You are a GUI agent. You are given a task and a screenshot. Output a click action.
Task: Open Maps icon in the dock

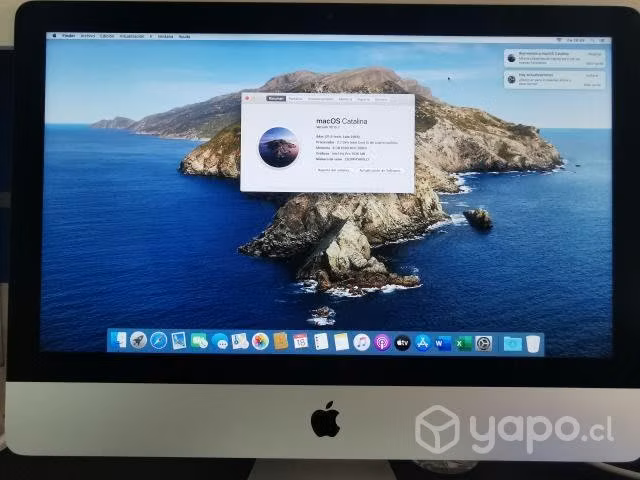pos(240,341)
